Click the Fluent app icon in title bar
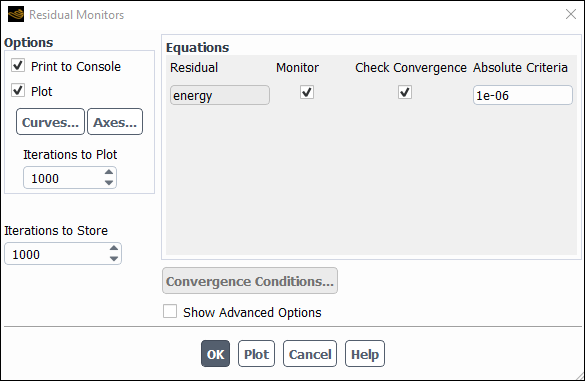Viewport: 585px width, 381px height. 16,15
